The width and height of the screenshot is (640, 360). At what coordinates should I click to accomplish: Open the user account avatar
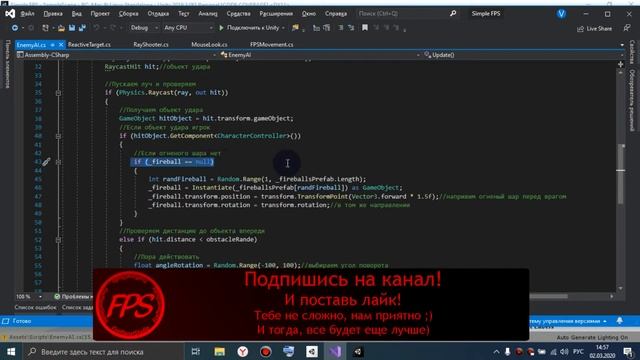[562, 13]
